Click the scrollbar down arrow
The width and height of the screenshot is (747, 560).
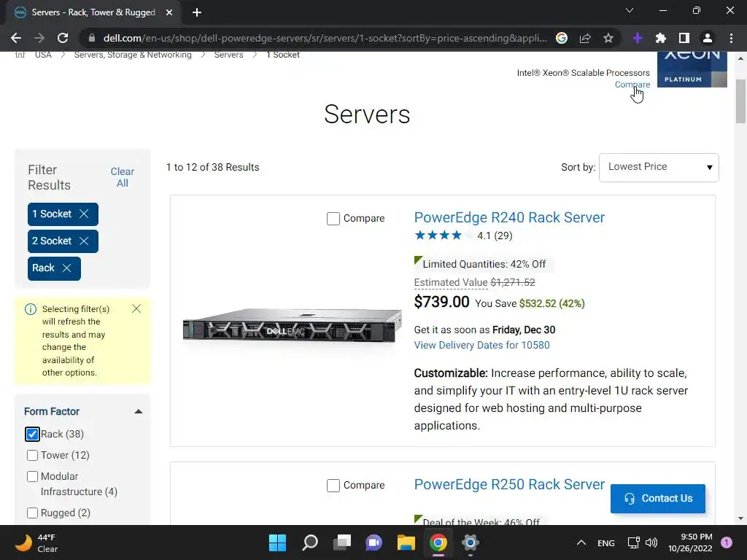tap(740, 518)
